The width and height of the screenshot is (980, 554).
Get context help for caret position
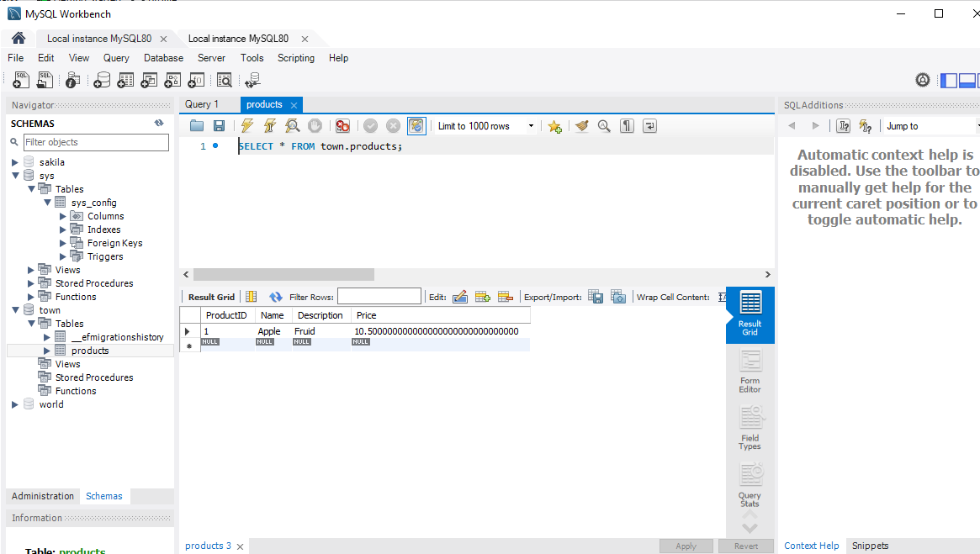843,125
